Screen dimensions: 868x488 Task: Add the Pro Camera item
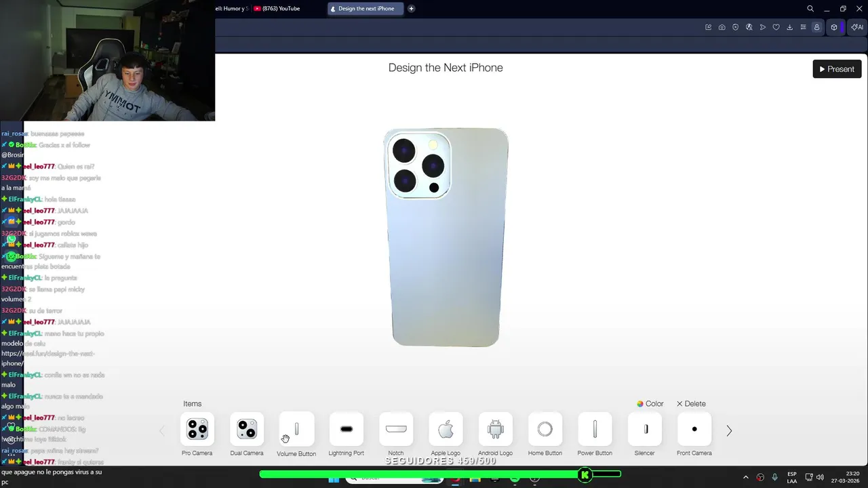[x=197, y=429]
